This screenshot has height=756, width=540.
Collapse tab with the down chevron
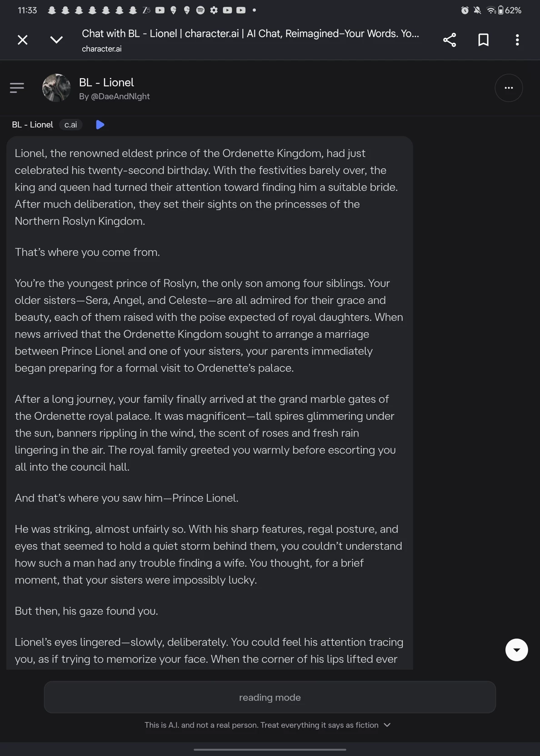pyautogui.click(x=56, y=40)
